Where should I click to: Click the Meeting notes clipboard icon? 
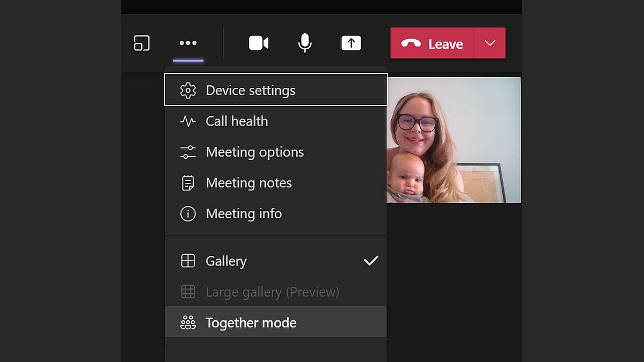[x=188, y=182]
